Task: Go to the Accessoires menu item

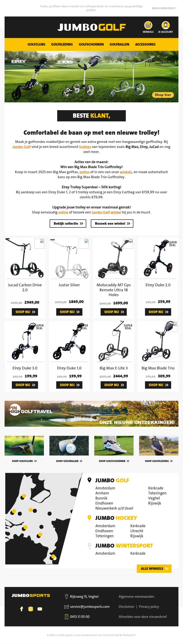Action: (x=145, y=44)
